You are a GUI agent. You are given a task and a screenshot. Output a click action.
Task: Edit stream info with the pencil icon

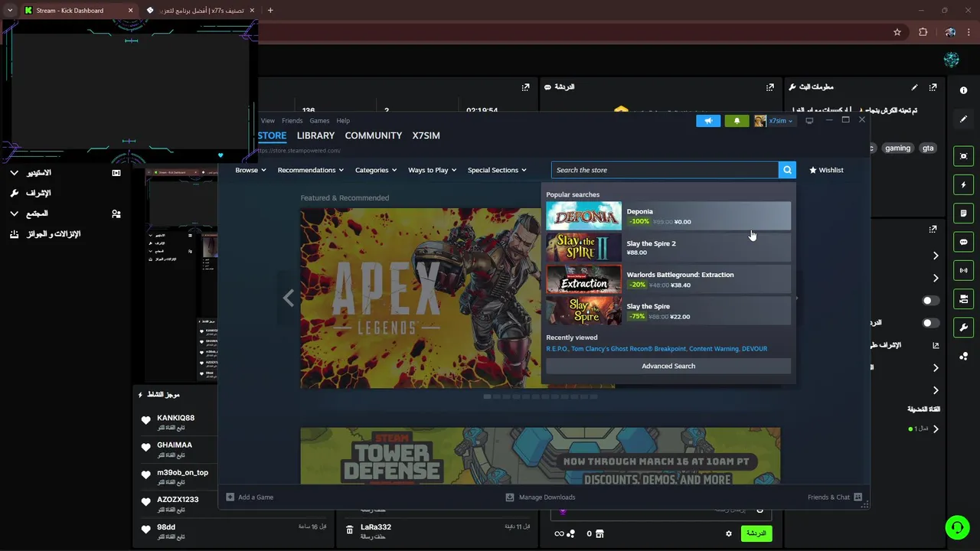pos(914,87)
